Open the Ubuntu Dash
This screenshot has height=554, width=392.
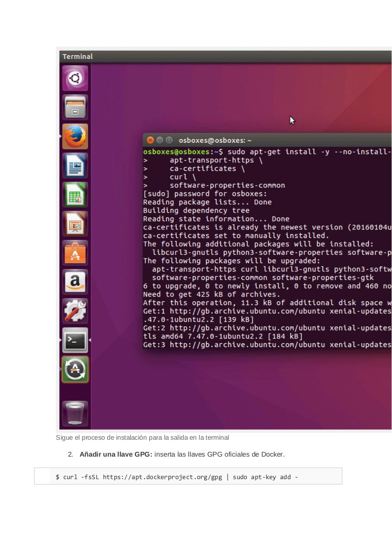(x=75, y=78)
